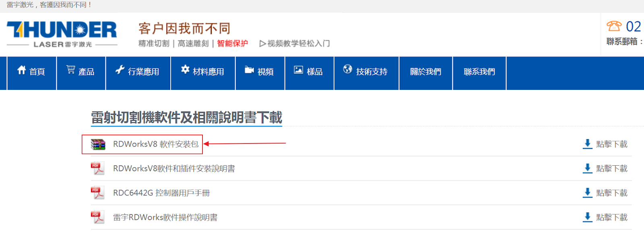The width and height of the screenshot is (644, 233).
Task: Open the 聯系我們 menu item
Action: 479,73
